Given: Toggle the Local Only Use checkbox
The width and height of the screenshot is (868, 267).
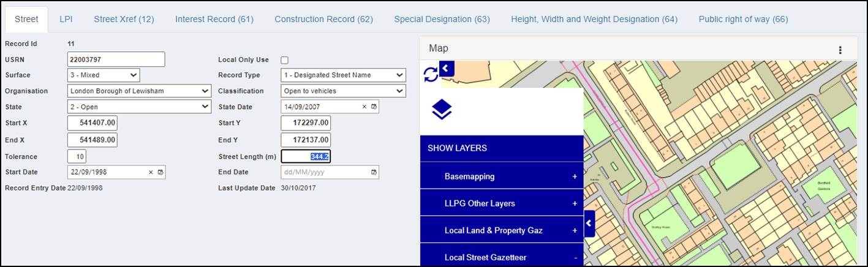Looking at the screenshot, I should [x=284, y=60].
